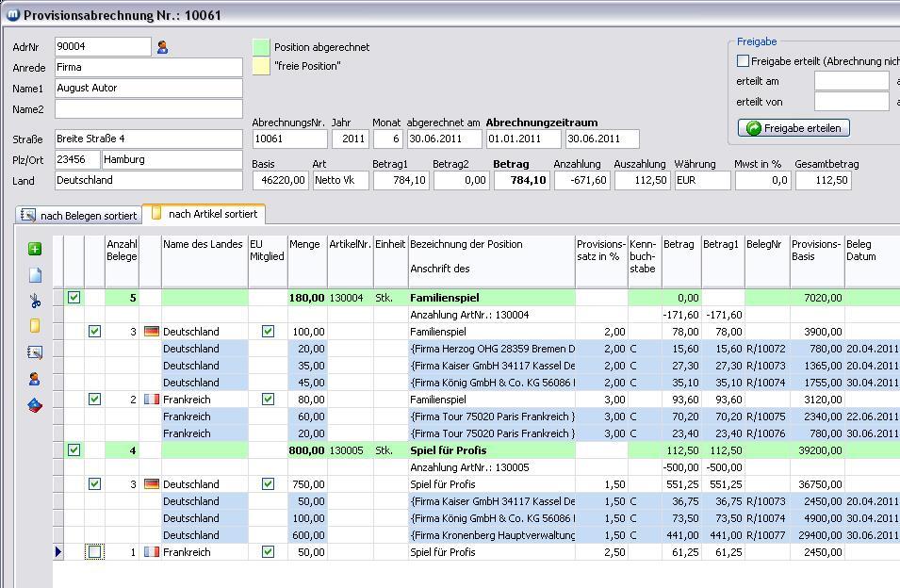Click the green plus add-position icon
900x588 pixels.
coord(35,249)
